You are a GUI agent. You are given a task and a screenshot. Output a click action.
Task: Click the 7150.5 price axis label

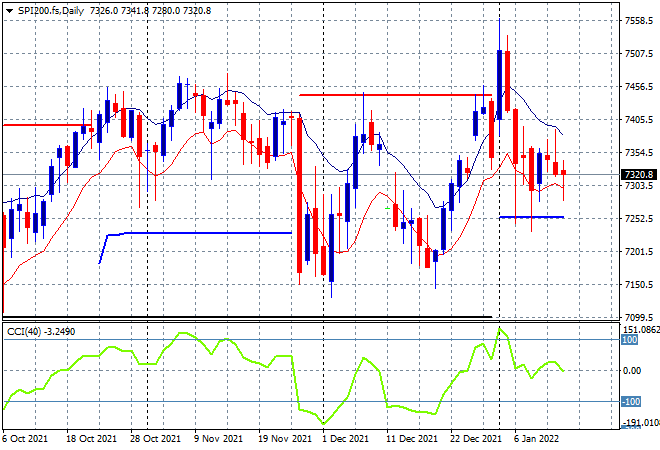click(x=639, y=285)
